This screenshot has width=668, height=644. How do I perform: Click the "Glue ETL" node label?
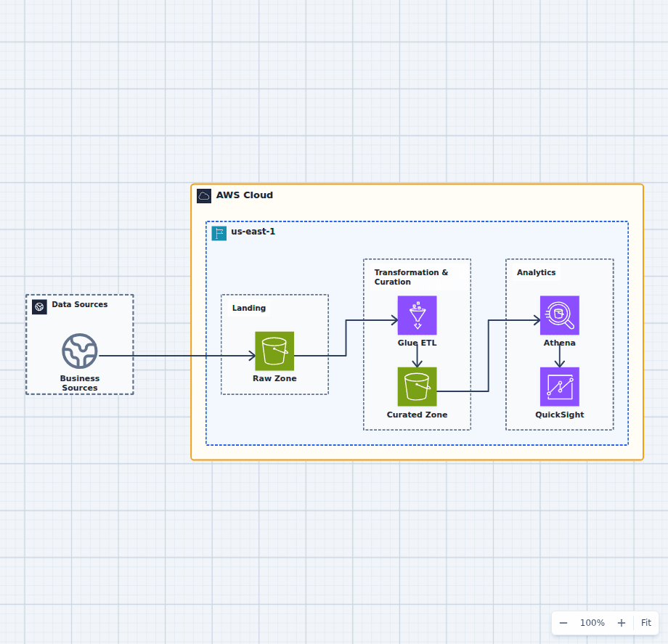(417, 343)
